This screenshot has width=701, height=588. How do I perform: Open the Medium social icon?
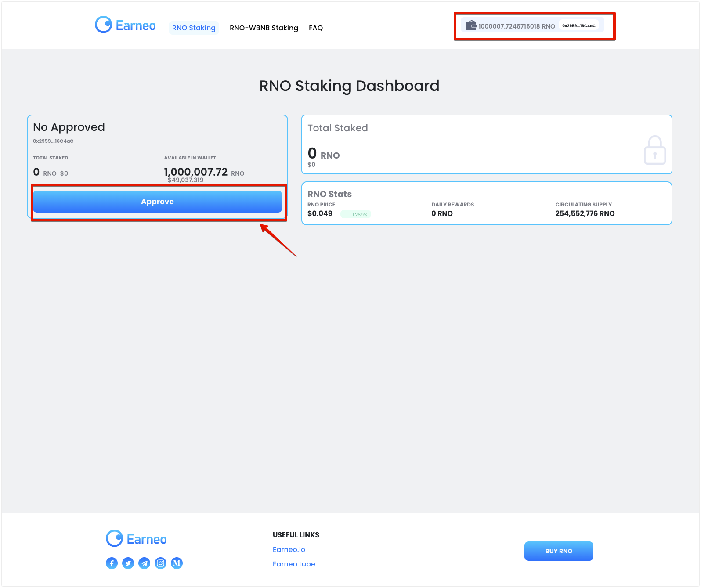point(177,563)
